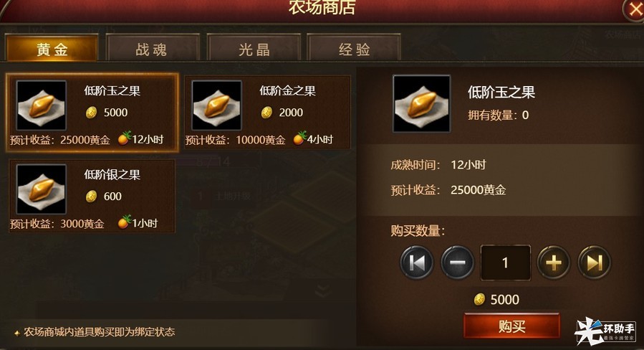Switch to the 黄金 tab
This screenshot has width=644, height=350.
click(52, 49)
